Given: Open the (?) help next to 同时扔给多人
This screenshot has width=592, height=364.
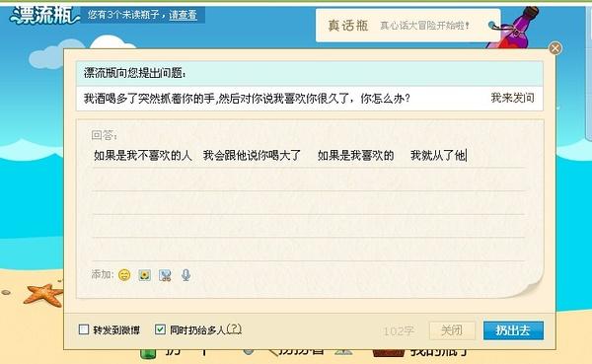Looking at the screenshot, I should (x=234, y=329).
